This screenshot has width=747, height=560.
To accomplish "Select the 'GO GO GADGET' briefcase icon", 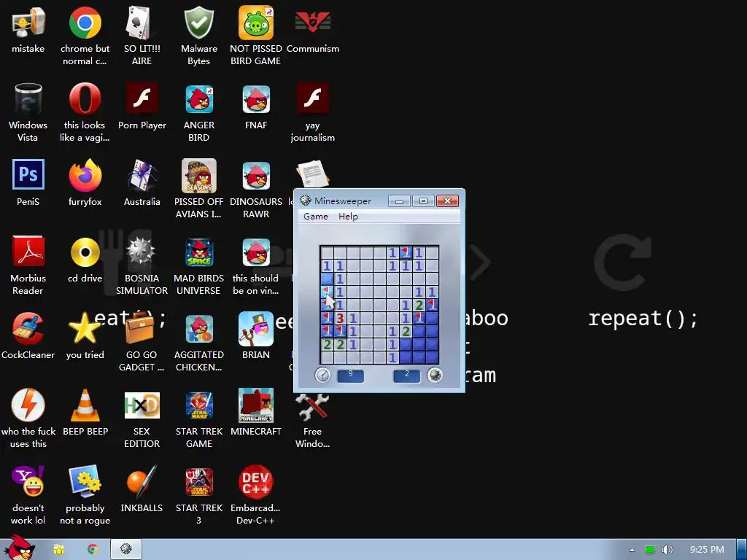I will coord(142,342).
